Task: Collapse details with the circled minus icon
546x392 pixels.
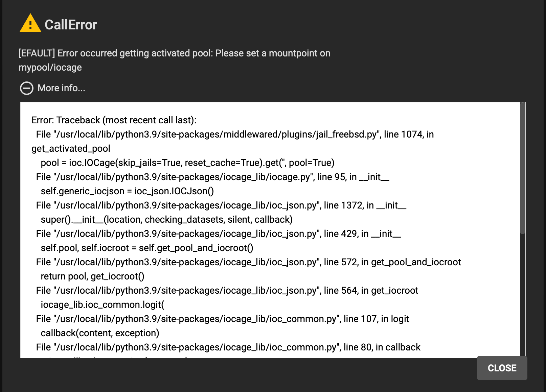Action: tap(27, 88)
